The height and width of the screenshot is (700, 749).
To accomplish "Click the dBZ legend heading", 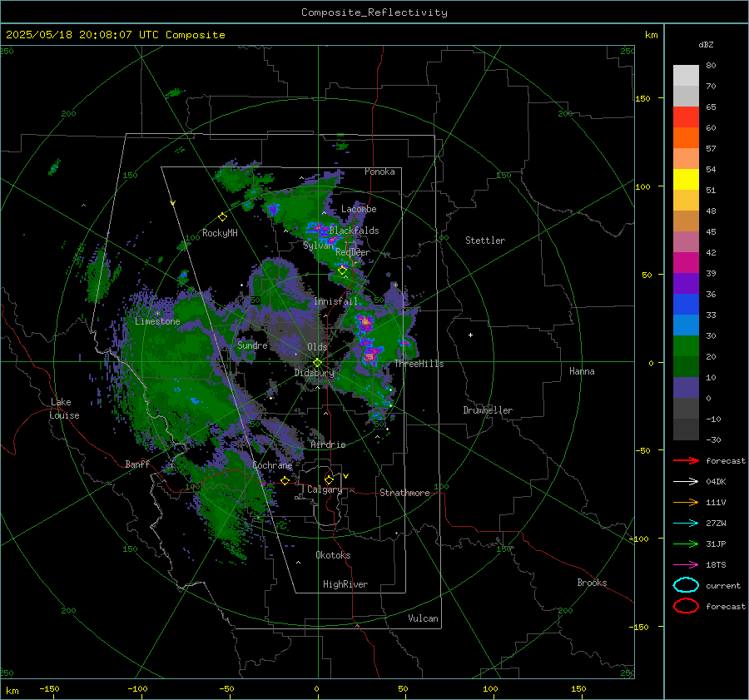I will (706, 44).
